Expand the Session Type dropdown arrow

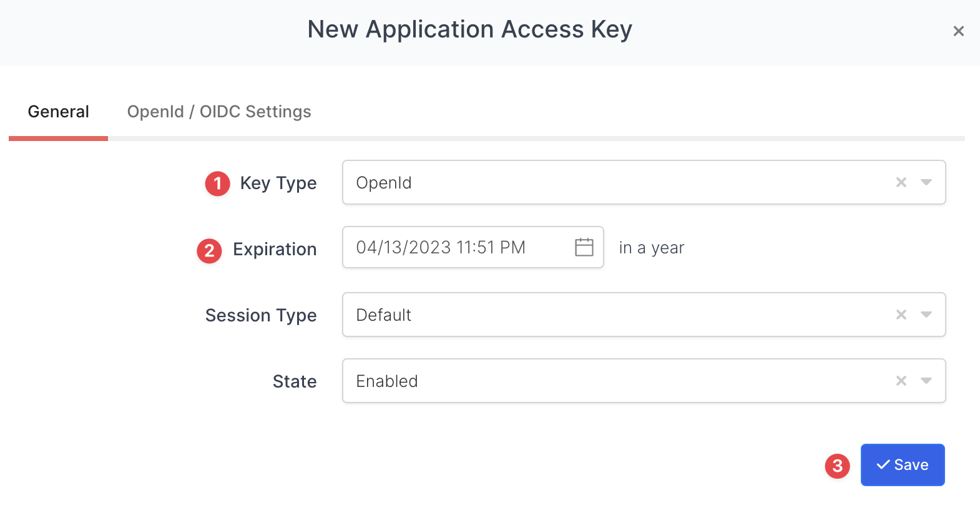tap(926, 315)
